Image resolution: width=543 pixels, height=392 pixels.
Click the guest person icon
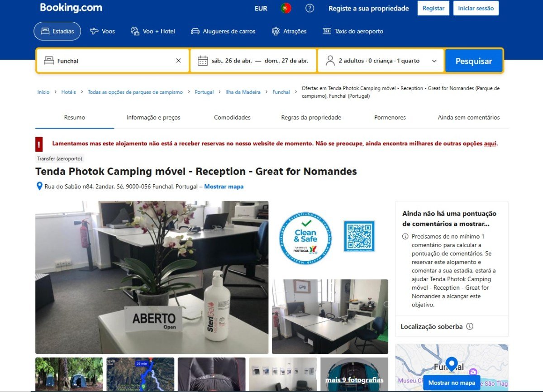[330, 61]
